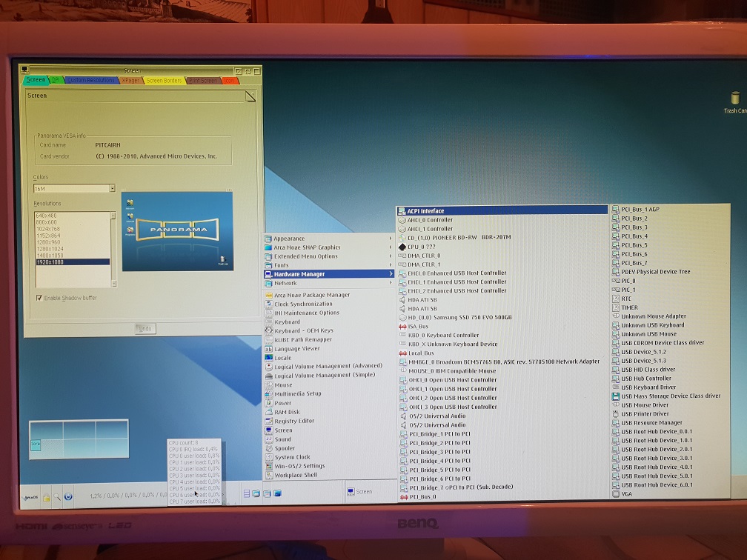Select MMBGE_0 Broadcom Network Adapter entry
This screenshot has width=747, height=560.
pyautogui.click(x=502, y=362)
